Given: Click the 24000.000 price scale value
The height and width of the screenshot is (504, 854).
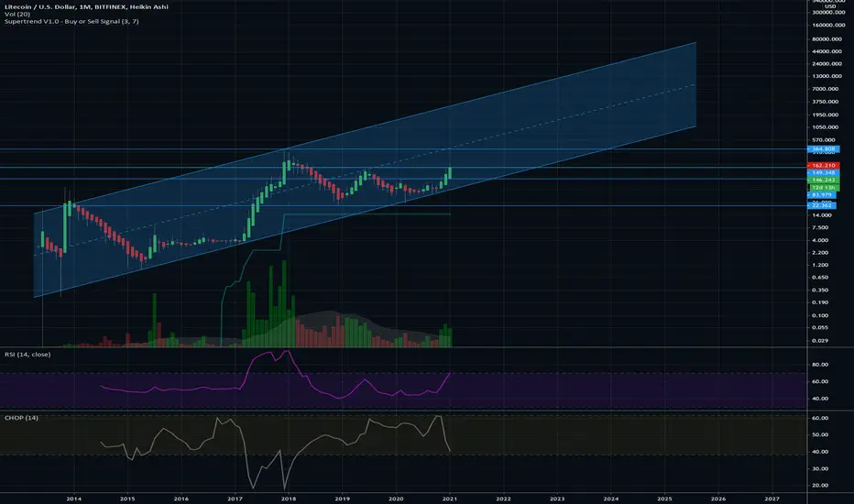Looking at the screenshot, I should [827, 64].
